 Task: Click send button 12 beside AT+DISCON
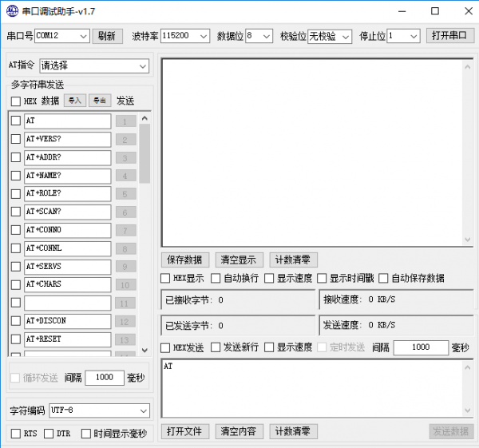tap(125, 322)
